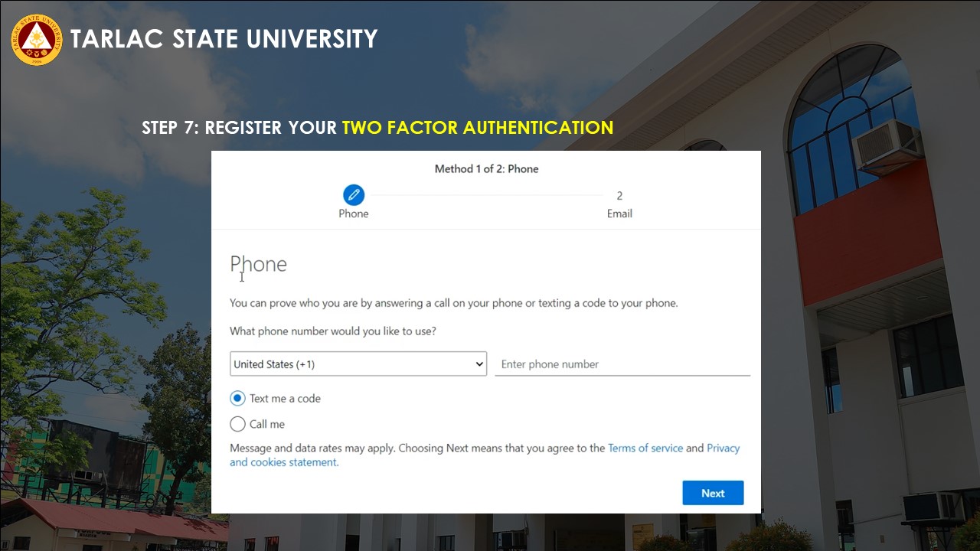Click the step 2 number indicator
Viewport: 980px width, 551px height.
pos(619,196)
